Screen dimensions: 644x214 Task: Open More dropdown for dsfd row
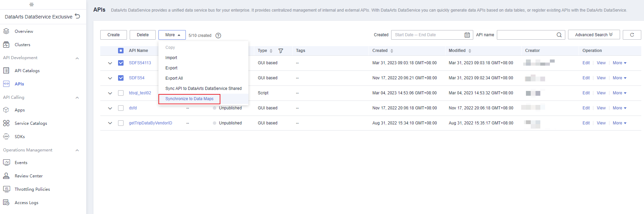click(x=619, y=108)
